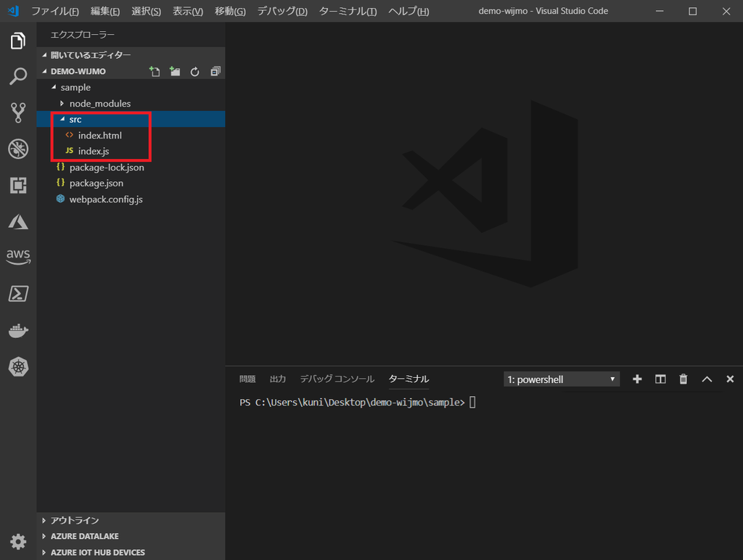This screenshot has height=560, width=743.
Task: Open the Docker view icon
Action: (x=18, y=330)
